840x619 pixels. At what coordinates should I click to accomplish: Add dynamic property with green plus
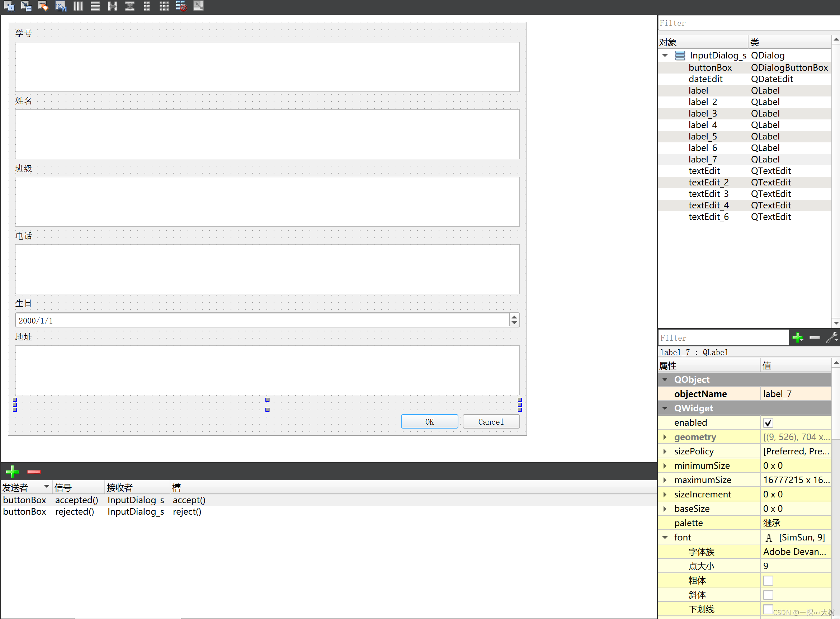tap(798, 337)
